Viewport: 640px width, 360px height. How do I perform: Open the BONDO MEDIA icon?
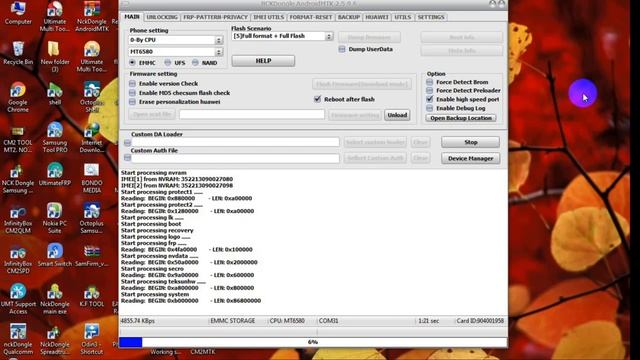(x=91, y=178)
